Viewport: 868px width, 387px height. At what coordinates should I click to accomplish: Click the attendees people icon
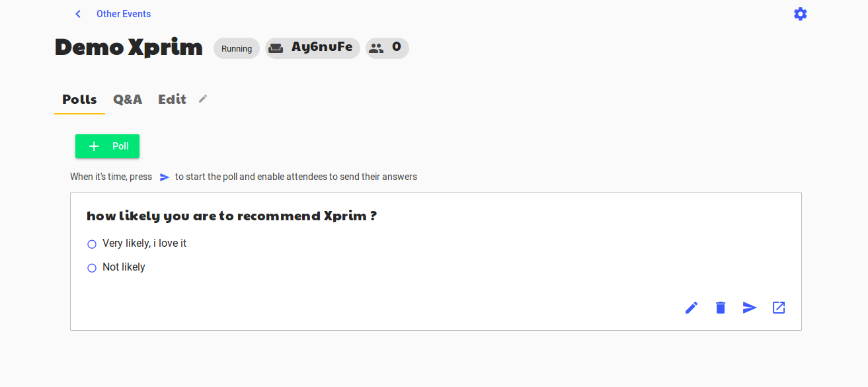(376, 48)
